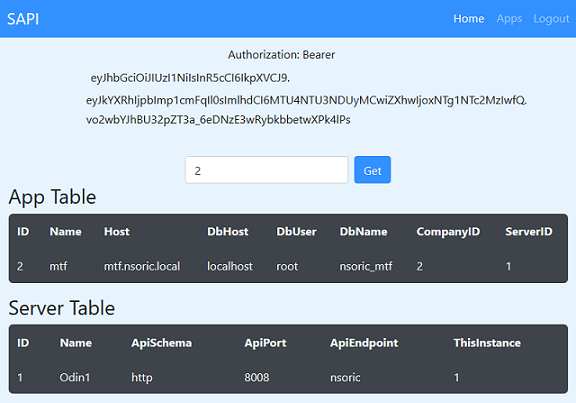Click the CompanyID column header
576x403 pixels.
[448, 231]
